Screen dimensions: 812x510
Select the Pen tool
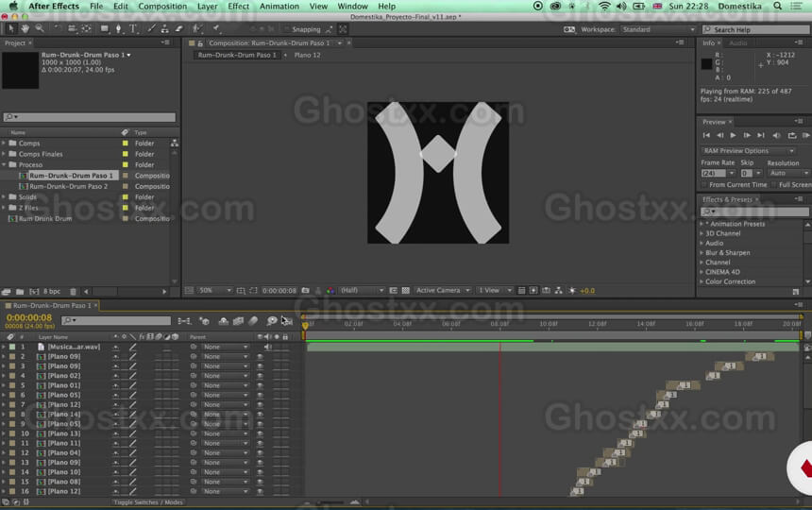119,29
